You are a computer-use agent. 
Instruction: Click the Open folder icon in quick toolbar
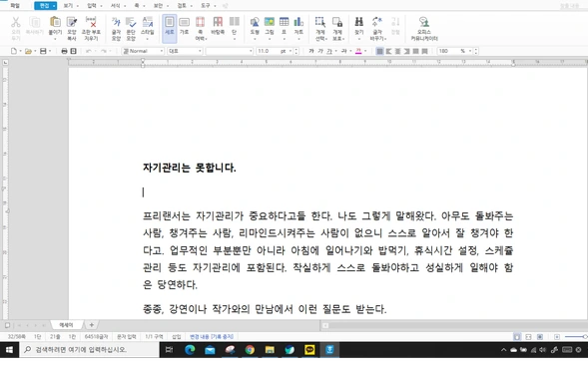(x=28, y=51)
